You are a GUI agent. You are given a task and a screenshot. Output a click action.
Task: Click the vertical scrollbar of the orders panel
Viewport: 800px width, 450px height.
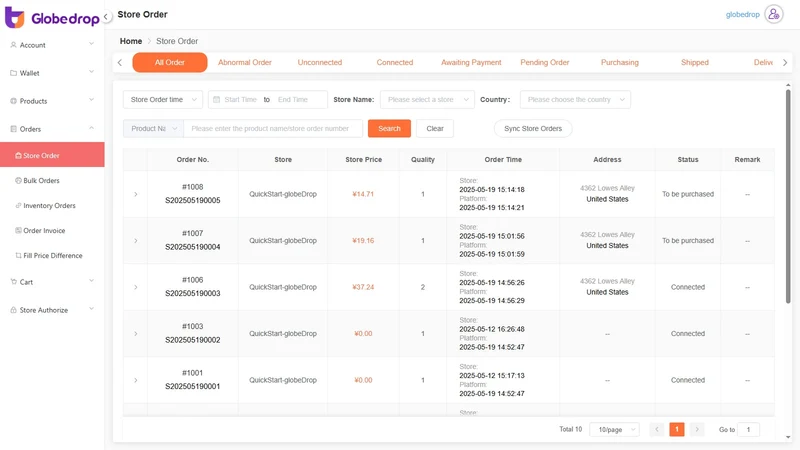[788, 196]
